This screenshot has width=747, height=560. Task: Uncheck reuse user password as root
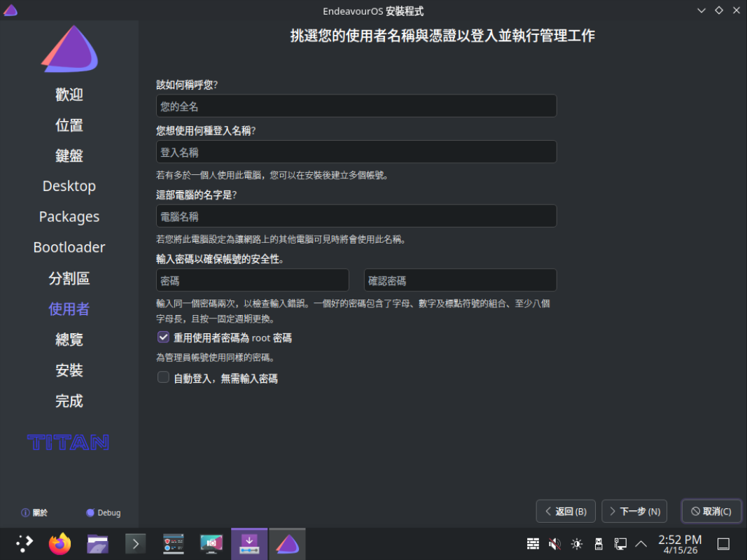pos(163,337)
